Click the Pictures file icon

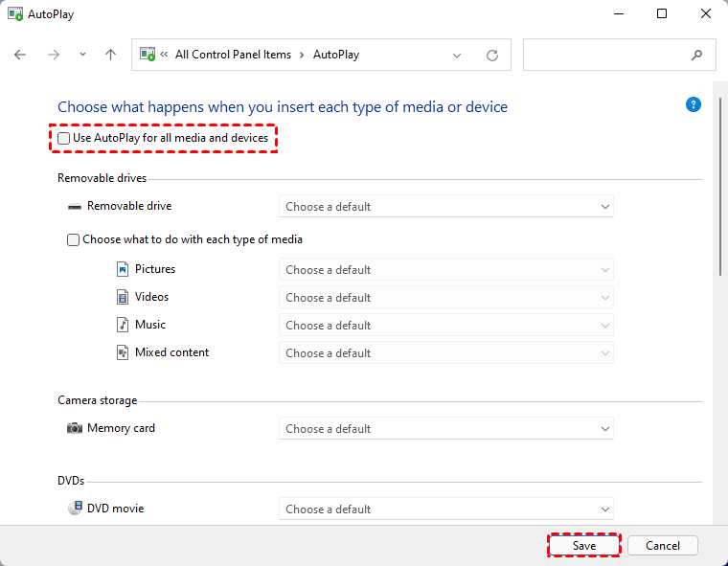click(122, 269)
